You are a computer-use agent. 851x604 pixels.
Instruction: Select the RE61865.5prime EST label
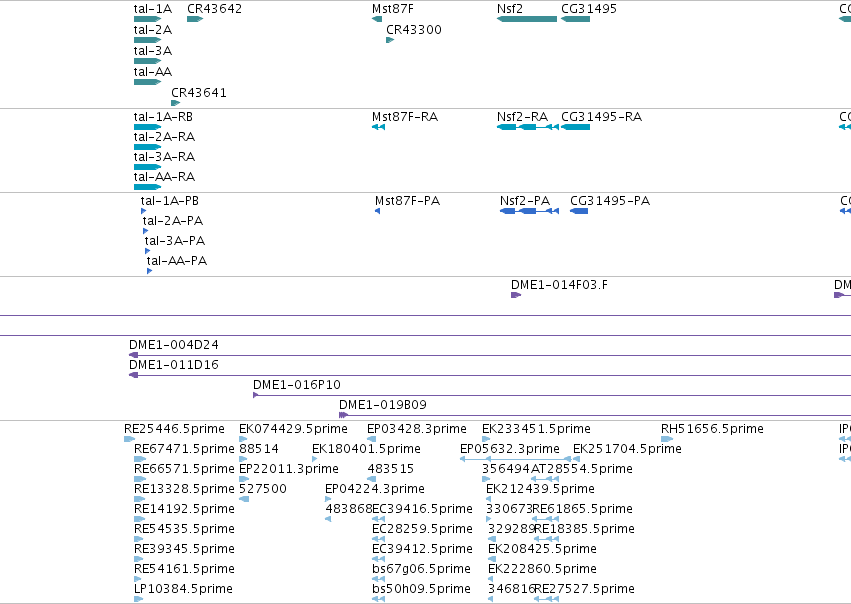click(583, 510)
